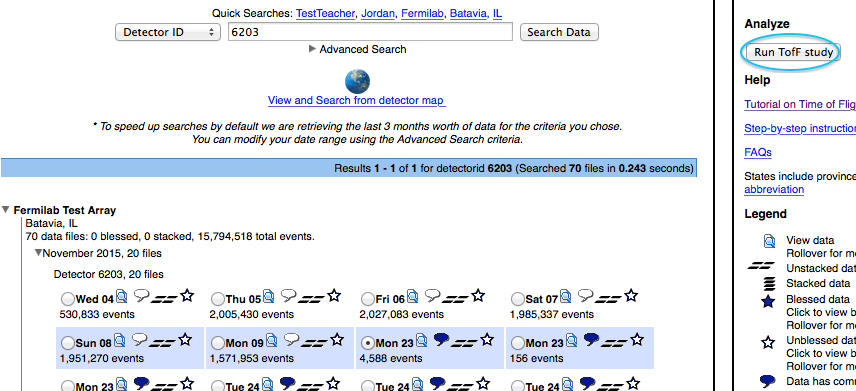
Task: Open the Detector ID dropdown
Action: click(x=167, y=32)
